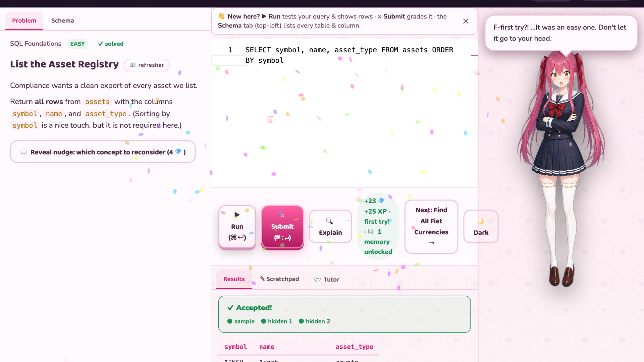644x362 pixels.
Task: Open the Explain query tool
Action: click(330, 227)
